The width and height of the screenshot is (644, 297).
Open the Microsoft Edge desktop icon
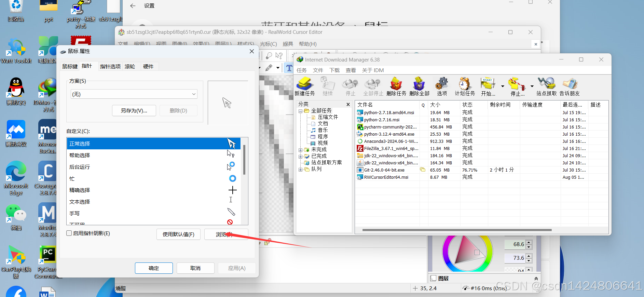pos(16,178)
